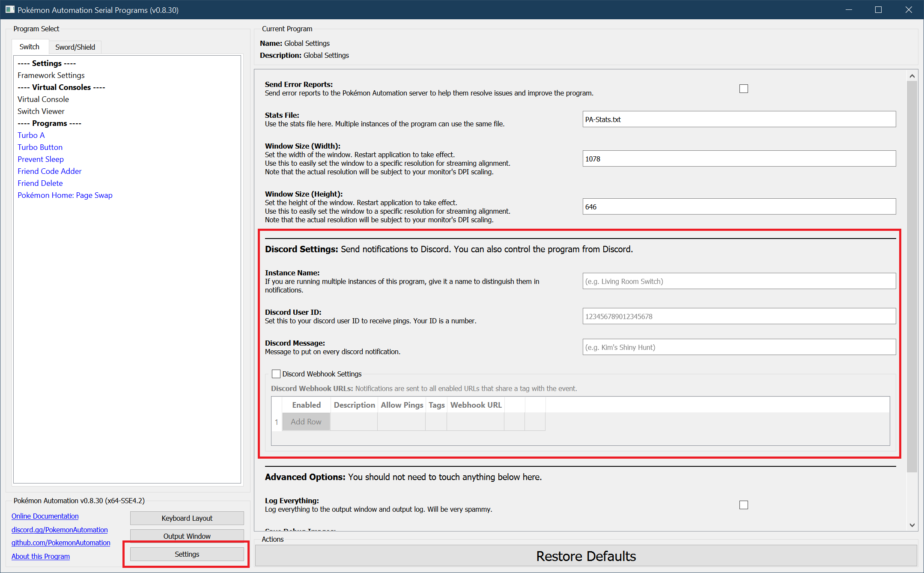Select Friend Code Adder program
Viewport: 924px width, 573px height.
click(49, 171)
